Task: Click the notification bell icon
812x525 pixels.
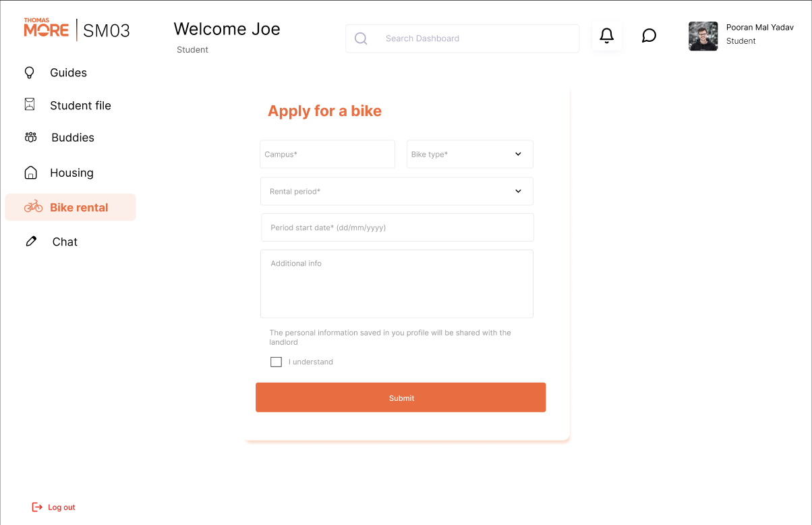Action: (606, 35)
